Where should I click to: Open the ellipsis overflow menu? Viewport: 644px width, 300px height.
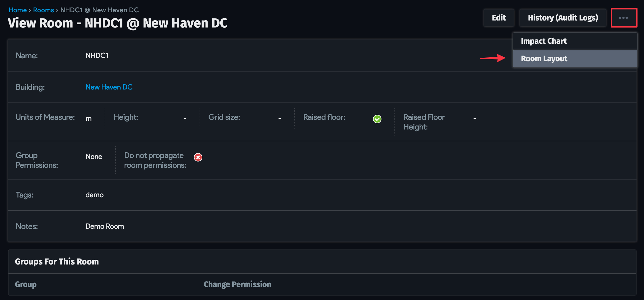tap(624, 17)
